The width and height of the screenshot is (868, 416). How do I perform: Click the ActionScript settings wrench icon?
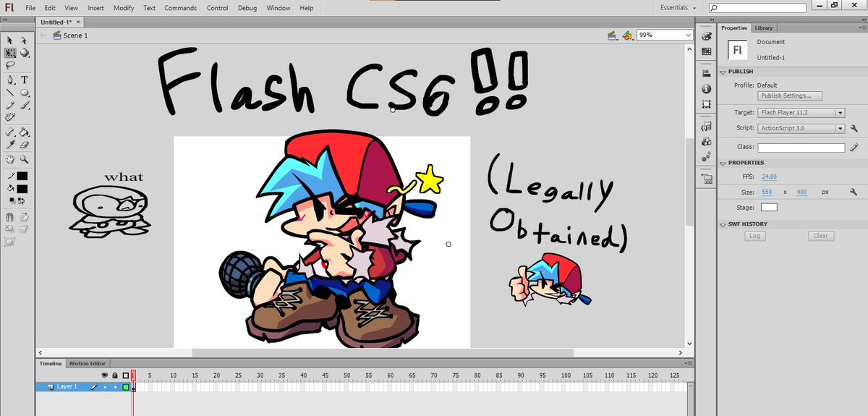854,128
